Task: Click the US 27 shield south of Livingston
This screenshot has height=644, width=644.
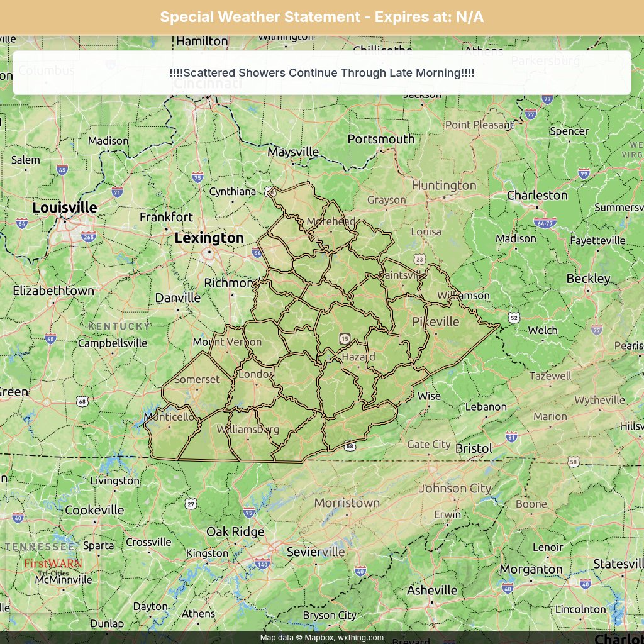Action: pyautogui.click(x=191, y=504)
